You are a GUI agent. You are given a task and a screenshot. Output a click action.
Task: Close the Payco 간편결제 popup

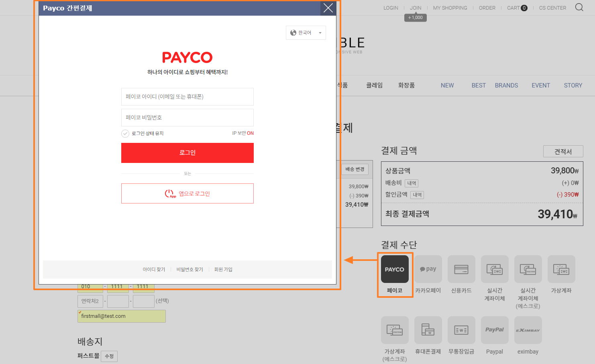click(328, 8)
